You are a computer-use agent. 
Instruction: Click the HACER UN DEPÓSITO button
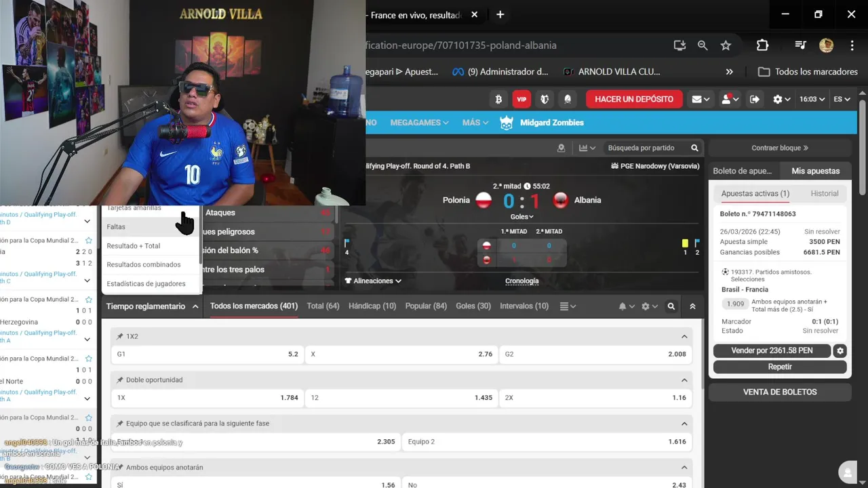(634, 99)
